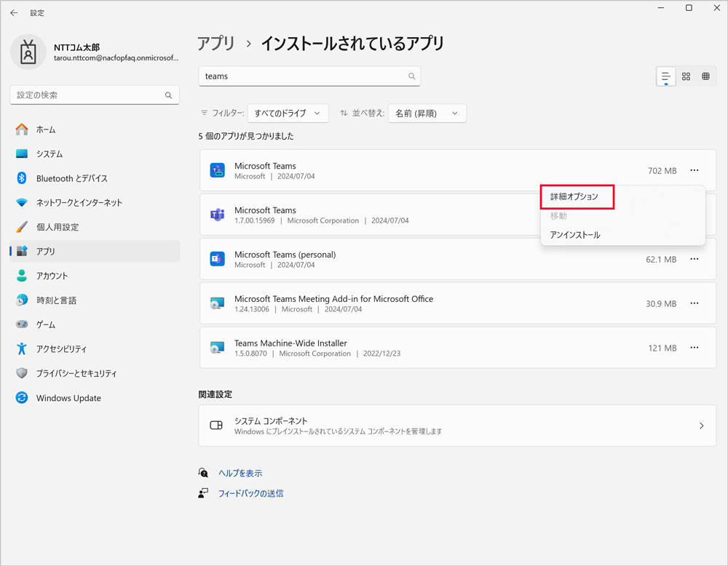The height and width of the screenshot is (566, 728).
Task: Click the Microsoft Teams (personal) app icon
Action: [x=217, y=259]
